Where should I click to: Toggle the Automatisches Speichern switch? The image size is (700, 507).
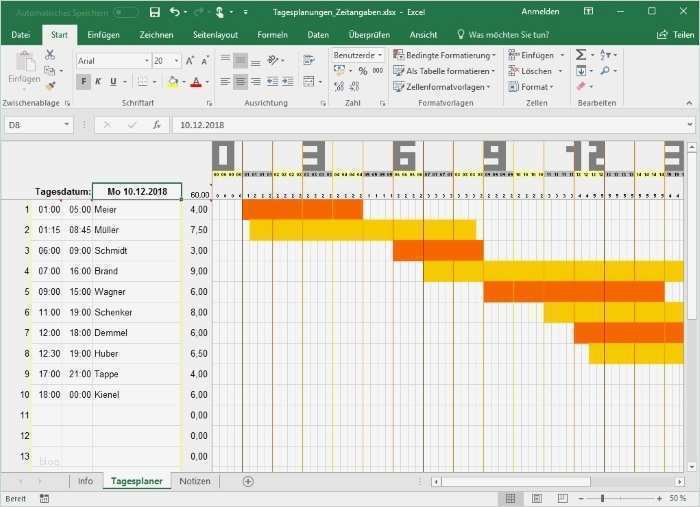(125, 12)
